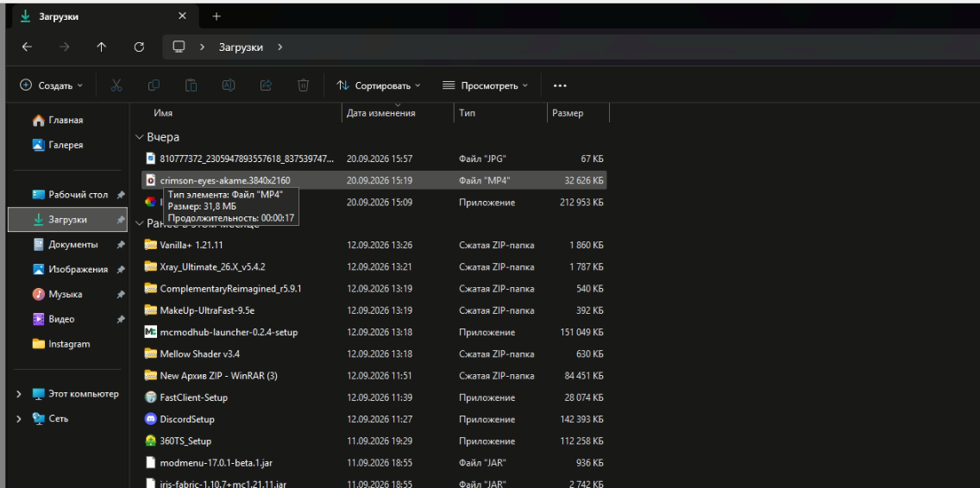The width and height of the screenshot is (980, 488).
Task: Click the FastClient-Setup file icon
Action: pyautogui.click(x=150, y=397)
